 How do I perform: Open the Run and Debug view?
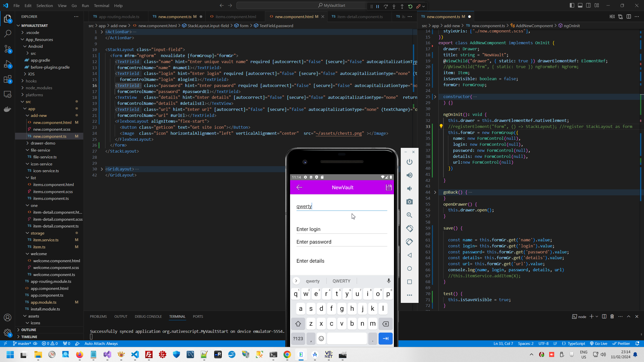[x=8, y=64]
